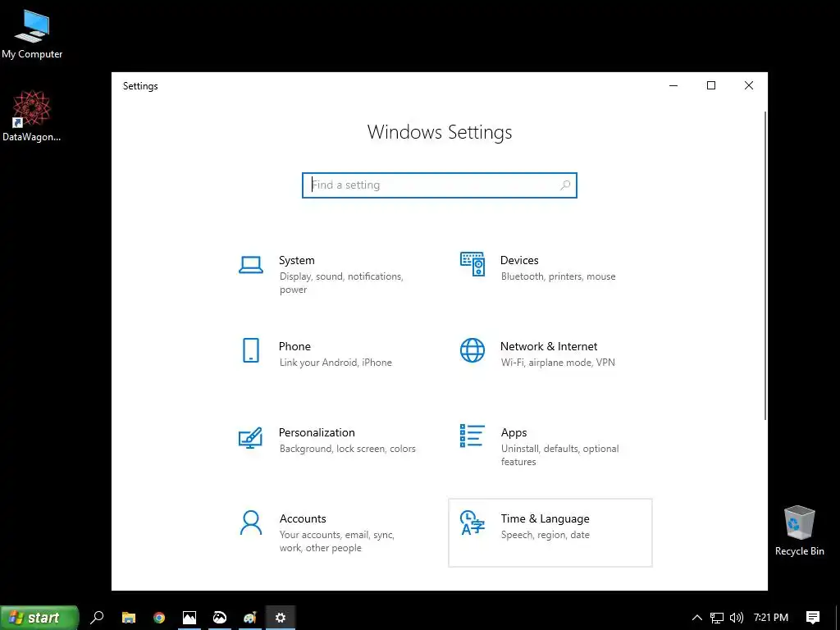Open the Personalization paintbrush icon
This screenshot has width=840, height=630.
(x=250, y=437)
